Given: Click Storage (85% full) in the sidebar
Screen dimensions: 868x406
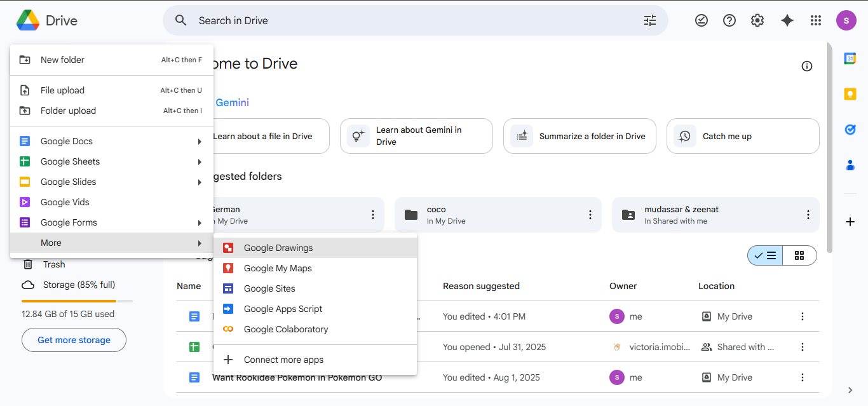Looking at the screenshot, I should (79, 285).
